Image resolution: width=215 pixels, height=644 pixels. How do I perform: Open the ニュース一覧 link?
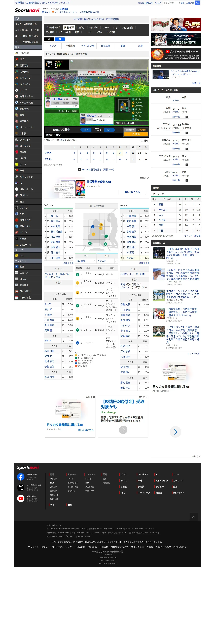click(193, 353)
